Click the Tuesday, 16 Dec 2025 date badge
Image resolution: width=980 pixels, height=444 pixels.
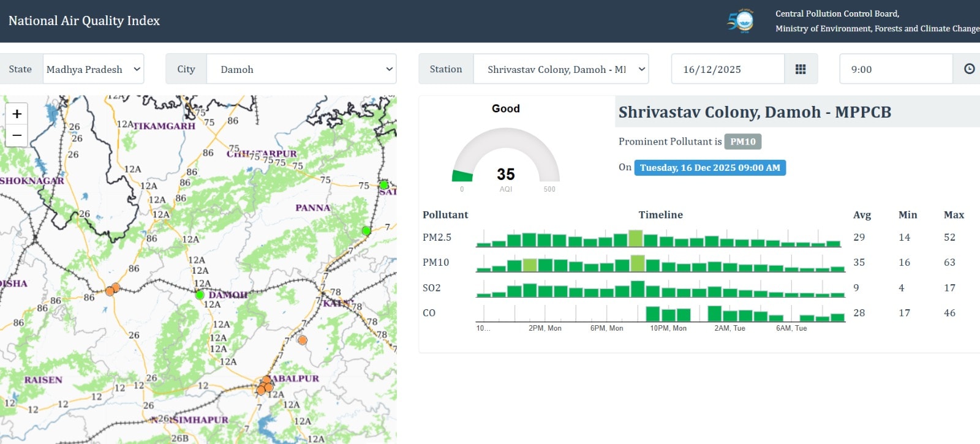(709, 168)
